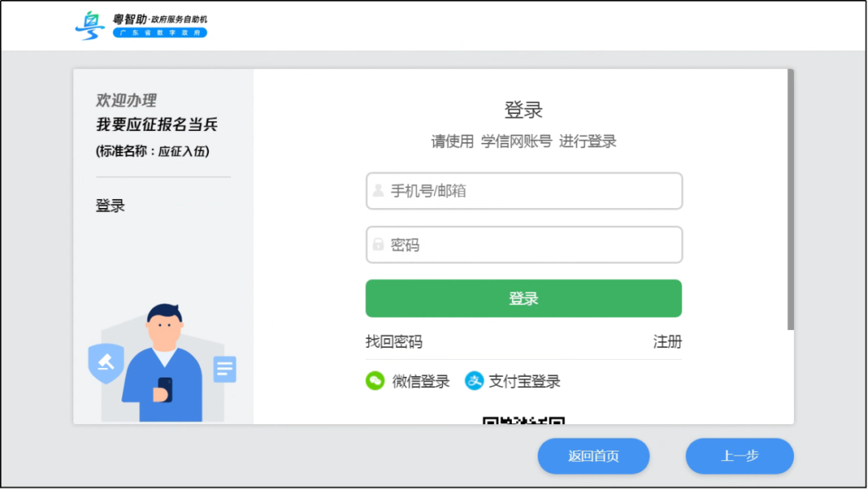The width and height of the screenshot is (868, 490).
Task: Select 微信登录 login option
Action: tap(408, 381)
